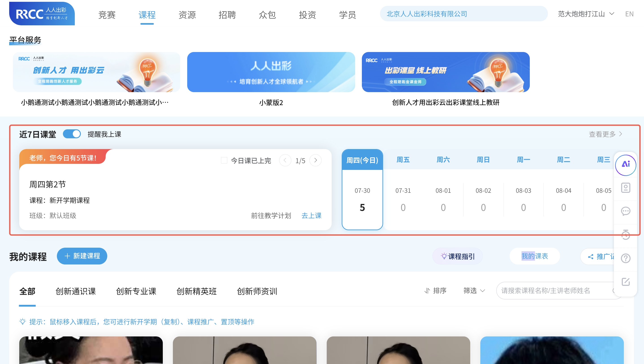Open the 众包 navigation menu
Screen dimensions: 644x364
click(x=267, y=15)
